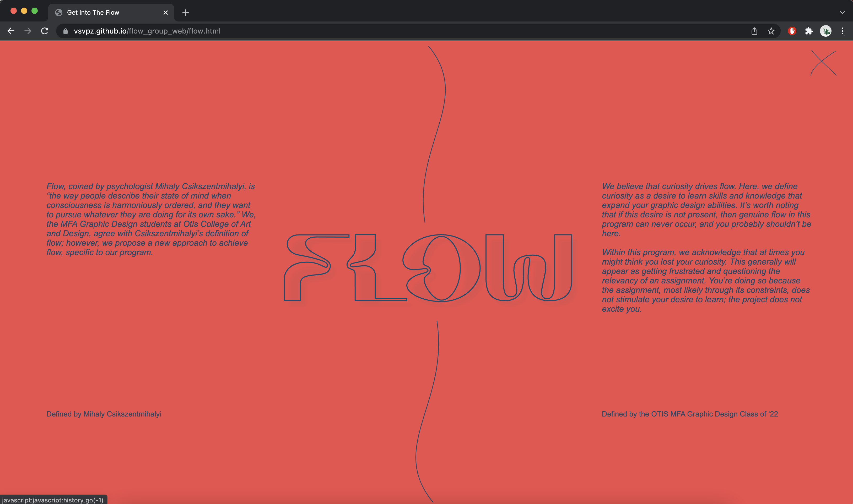Reload the page with refresh icon
This screenshot has height=504, width=853.
[45, 31]
